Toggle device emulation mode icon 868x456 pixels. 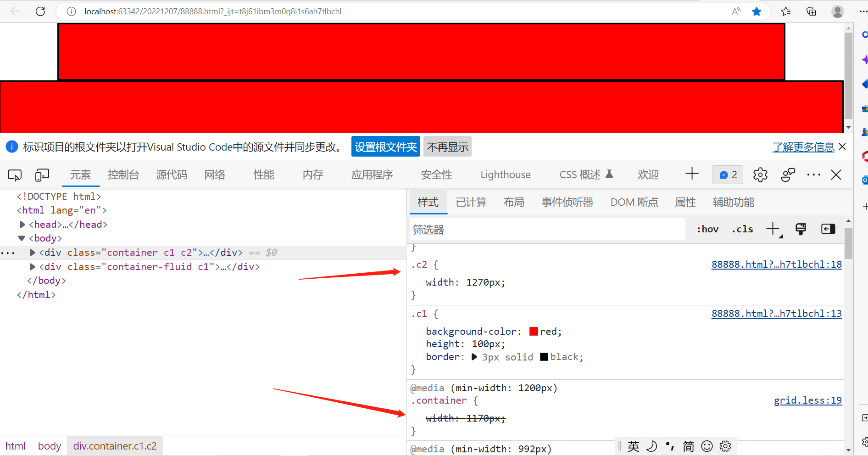point(42,175)
